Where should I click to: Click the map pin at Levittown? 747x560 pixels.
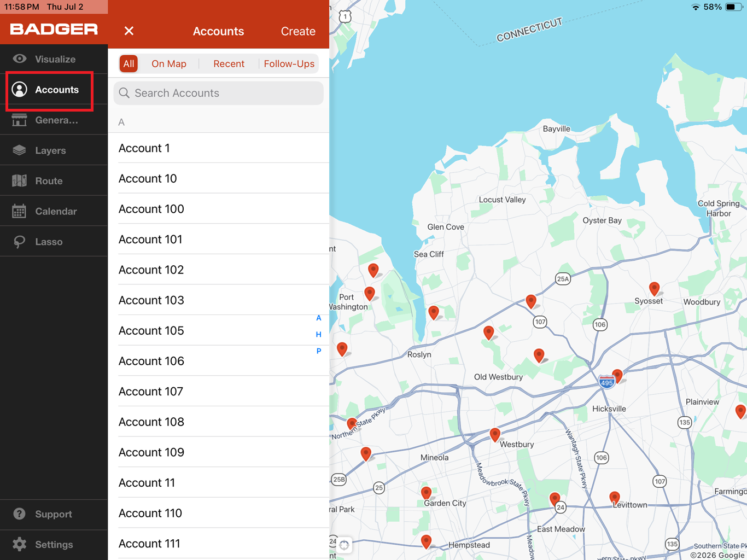point(615,498)
